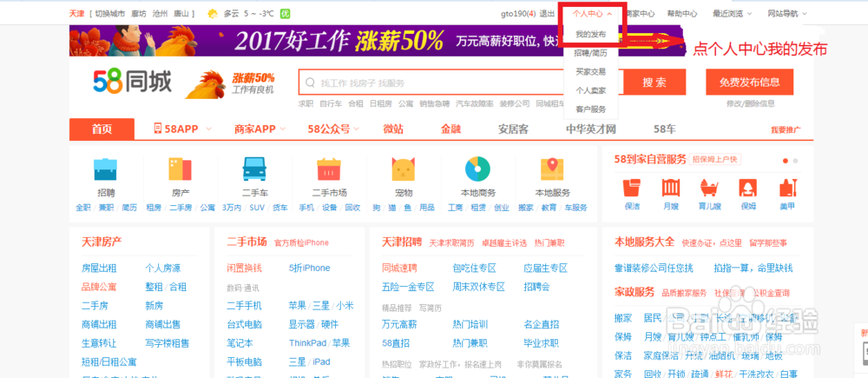The height and width of the screenshot is (378, 868).
Task: Open the 58车 nav tab
Action: click(x=664, y=129)
